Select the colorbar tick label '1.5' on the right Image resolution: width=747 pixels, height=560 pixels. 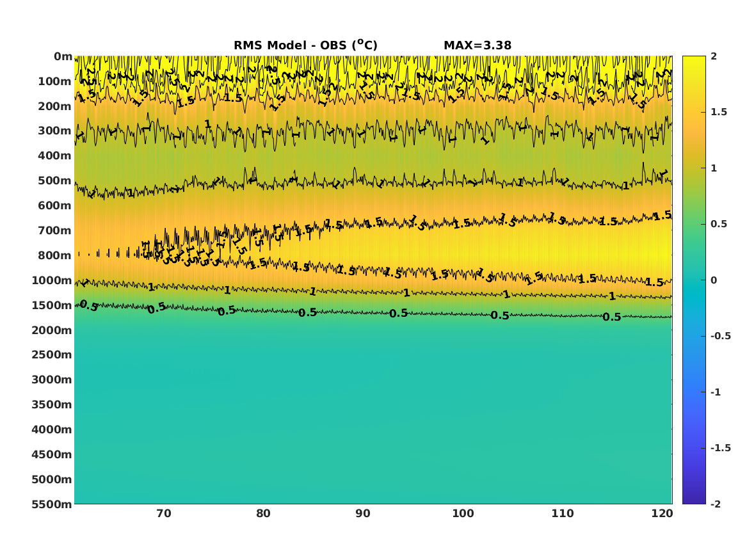tap(718, 112)
